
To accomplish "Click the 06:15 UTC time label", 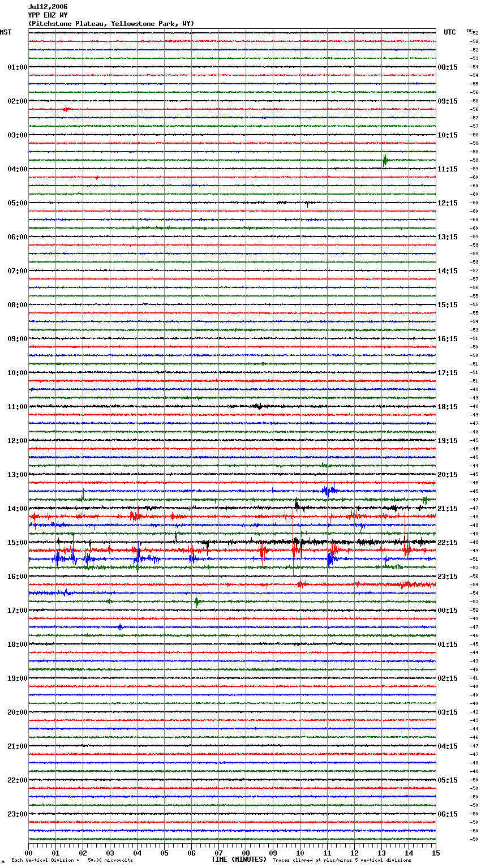I will (448, 814).
